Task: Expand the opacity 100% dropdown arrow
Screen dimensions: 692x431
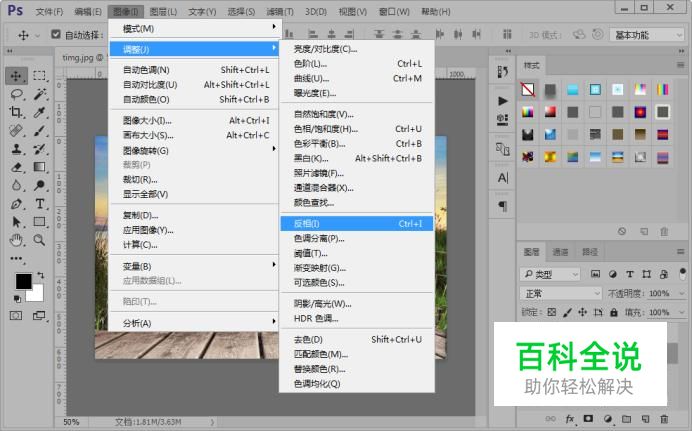Action: pyautogui.click(x=682, y=293)
